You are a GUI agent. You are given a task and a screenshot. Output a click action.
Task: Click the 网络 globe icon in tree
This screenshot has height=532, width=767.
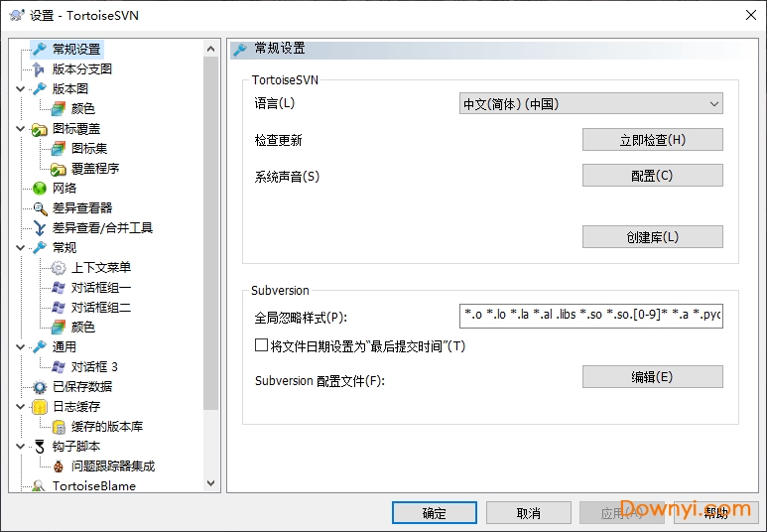[x=40, y=189]
